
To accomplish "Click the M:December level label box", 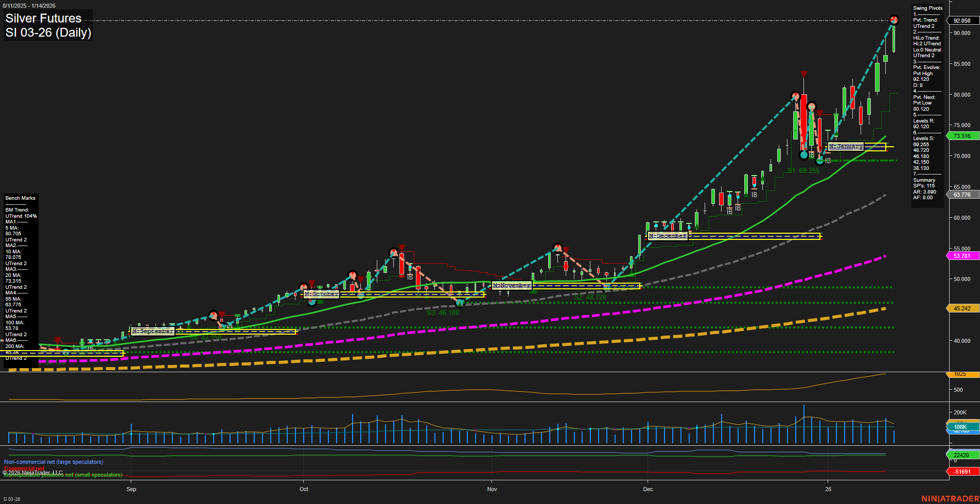I will click(668, 235).
